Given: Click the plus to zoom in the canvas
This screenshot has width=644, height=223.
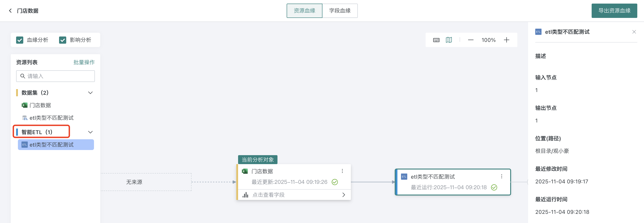Looking at the screenshot, I should coord(507,40).
